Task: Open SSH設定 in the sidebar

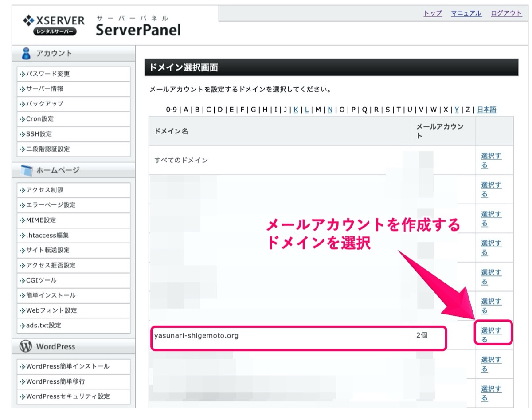Action: 74,134
